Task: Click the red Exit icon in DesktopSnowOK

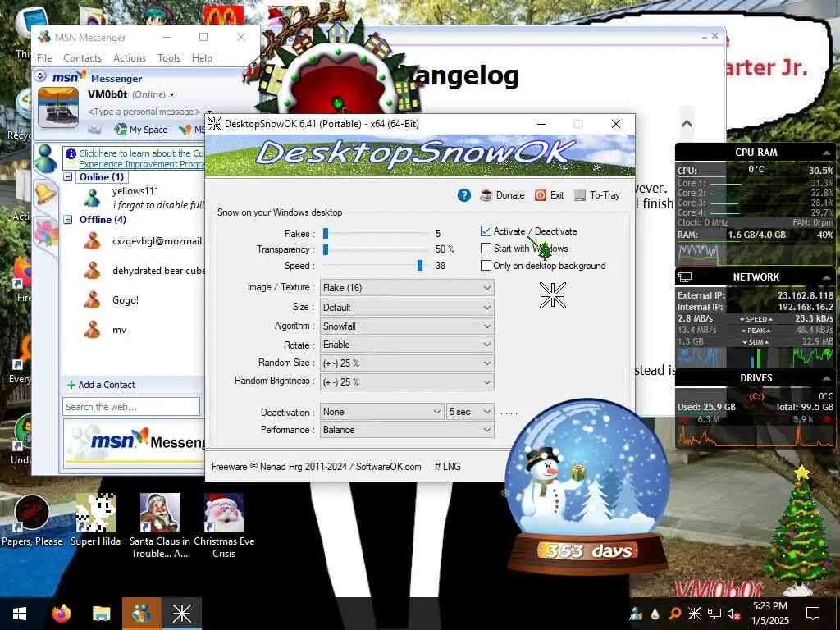Action: 541,195
